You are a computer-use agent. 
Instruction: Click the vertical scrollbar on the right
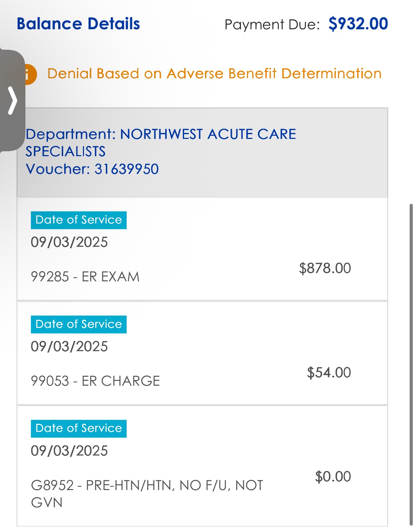tap(411, 363)
